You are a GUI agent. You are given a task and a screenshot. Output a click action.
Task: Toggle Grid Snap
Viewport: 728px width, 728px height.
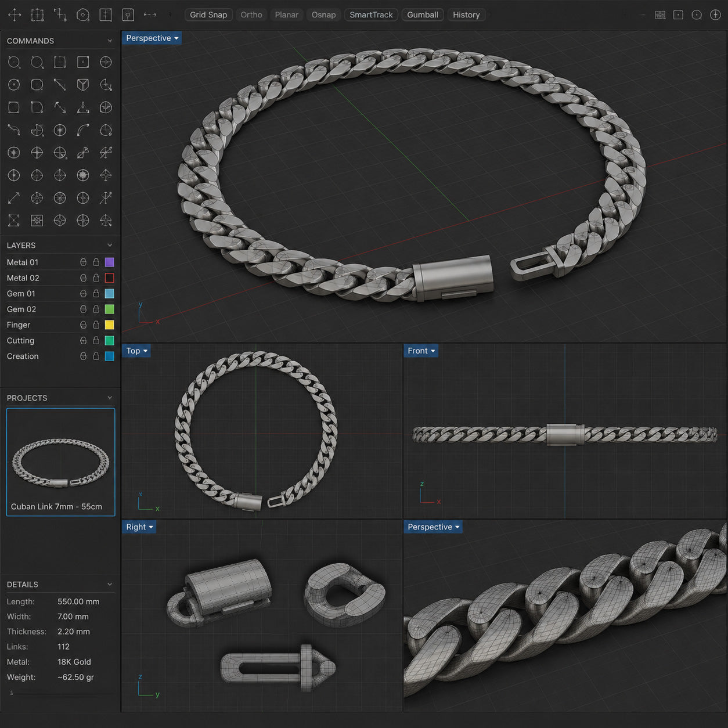[208, 15]
